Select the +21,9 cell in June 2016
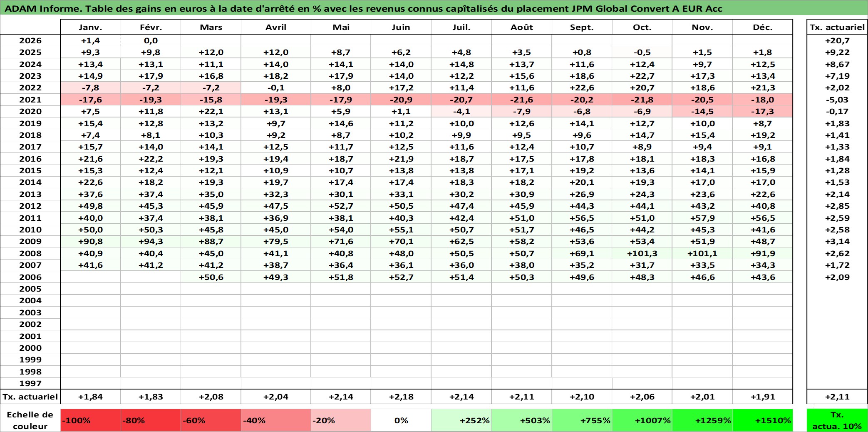Image resolution: width=868 pixels, height=432 pixels. 401,159
